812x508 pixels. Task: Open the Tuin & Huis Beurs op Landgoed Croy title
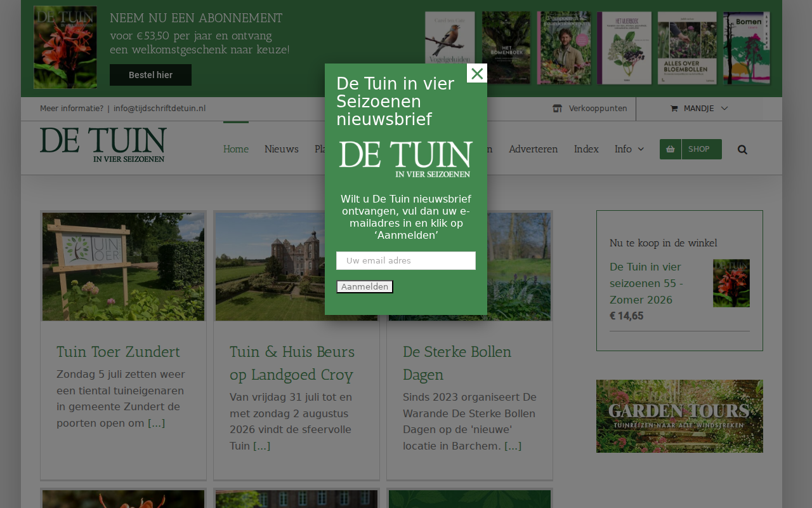coord(292,363)
